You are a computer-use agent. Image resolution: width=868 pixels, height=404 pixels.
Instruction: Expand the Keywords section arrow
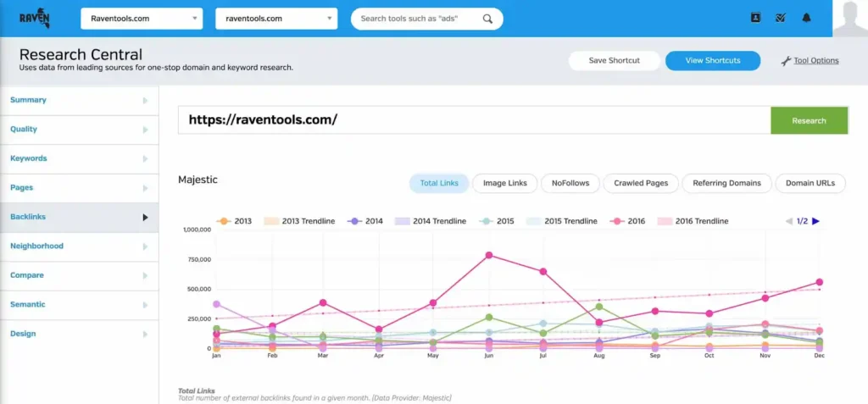pyautogui.click(x=146, y=159)
